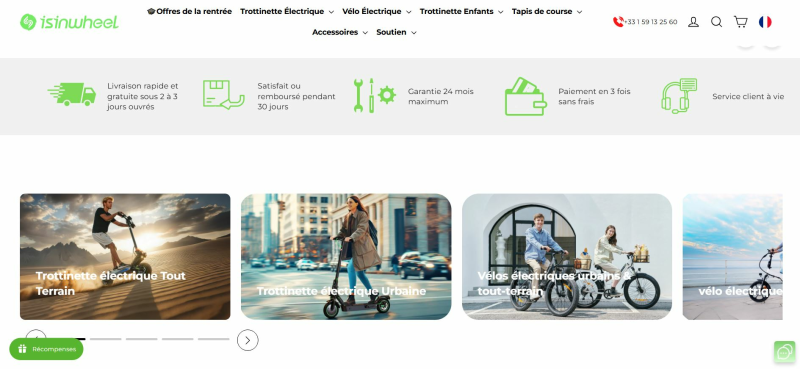
Task: Click 'Service client à vie' text
Action: click(x=748, y=96)
